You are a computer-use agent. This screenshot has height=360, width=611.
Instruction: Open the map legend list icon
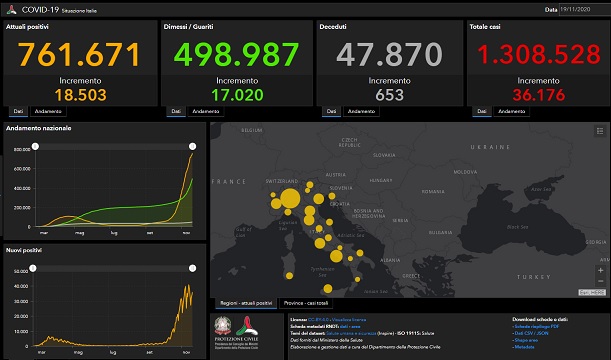pyautogui.click(x=600, y=131)
